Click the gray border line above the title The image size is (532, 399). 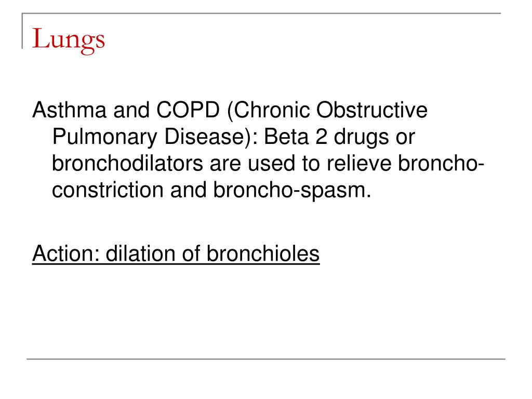point(261,13)
